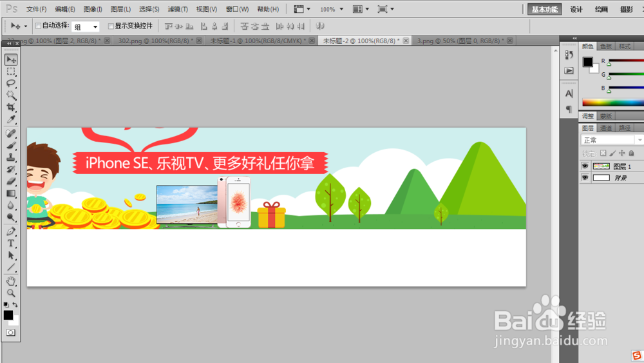Switch to the 绘画 workspace
This screenshot has width=644, height=363.
[x=601, y=10]
